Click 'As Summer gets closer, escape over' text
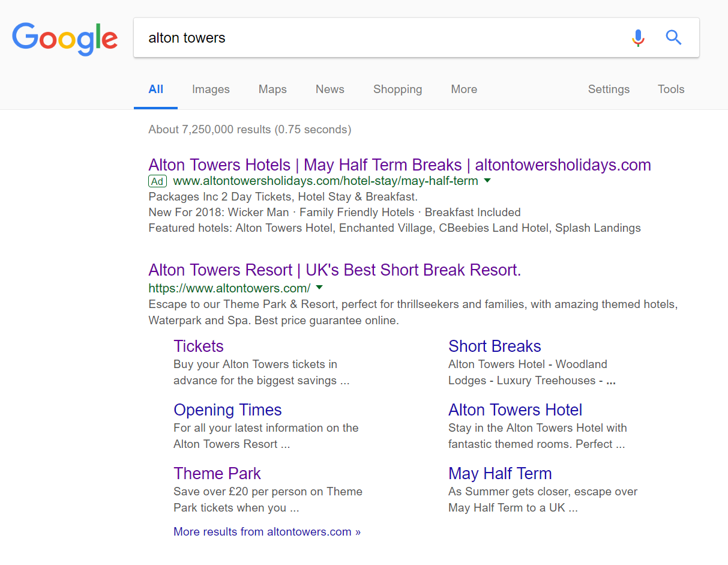 point(543,500)
